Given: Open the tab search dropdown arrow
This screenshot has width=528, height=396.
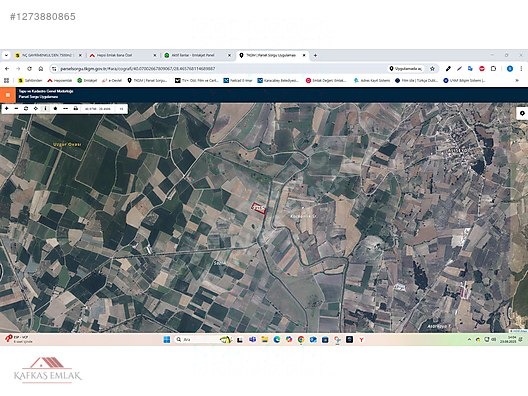Looking at the screenshot, I should coord(6,55).
